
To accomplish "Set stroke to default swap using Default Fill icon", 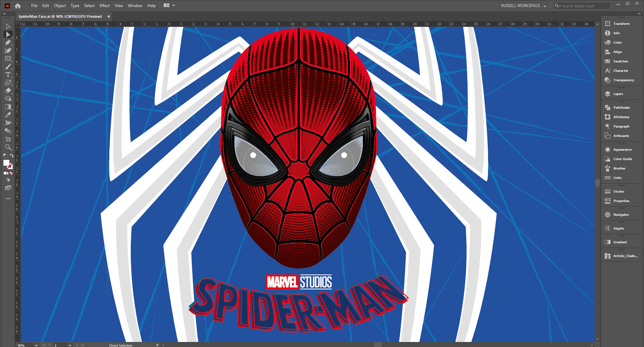I will pyautogui.click(x=5, y=155).
